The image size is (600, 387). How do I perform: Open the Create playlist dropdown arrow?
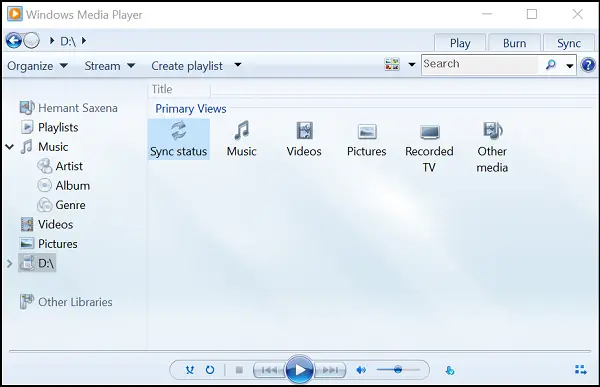[x=238, y=65]
